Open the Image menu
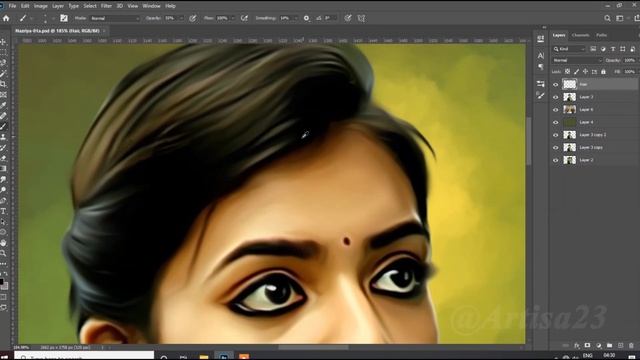Screen dimensions: 640x360 (x=40, y=6)
